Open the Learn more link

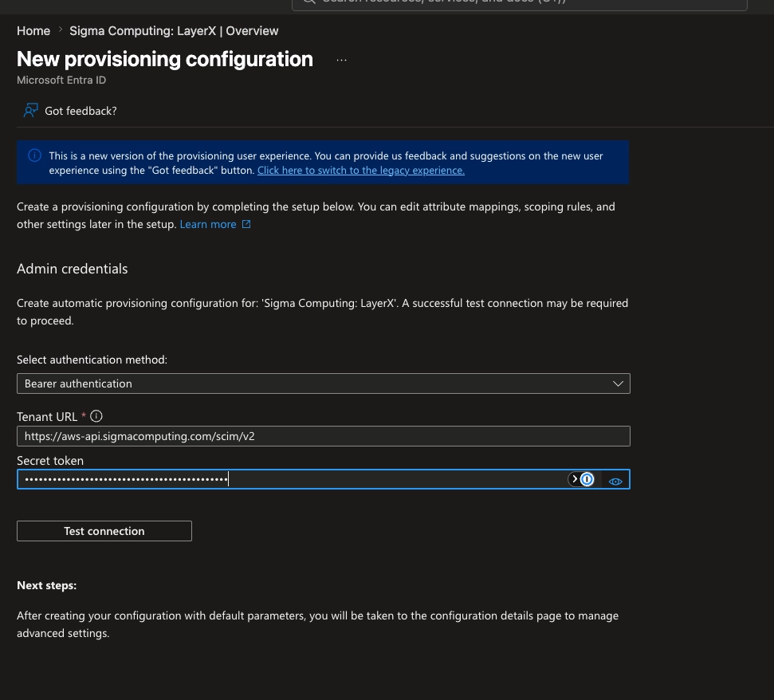(x=208, y=224)
